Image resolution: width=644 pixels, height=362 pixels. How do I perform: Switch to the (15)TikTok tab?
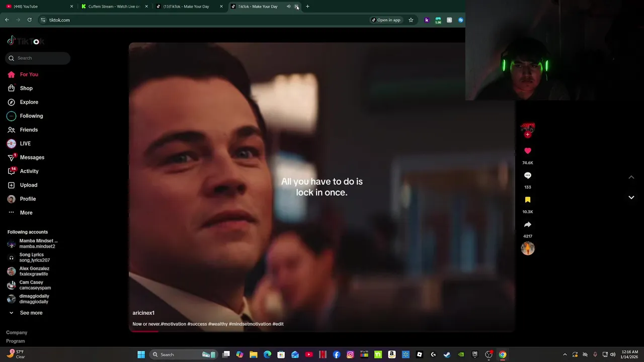click(x=189, y=7)
